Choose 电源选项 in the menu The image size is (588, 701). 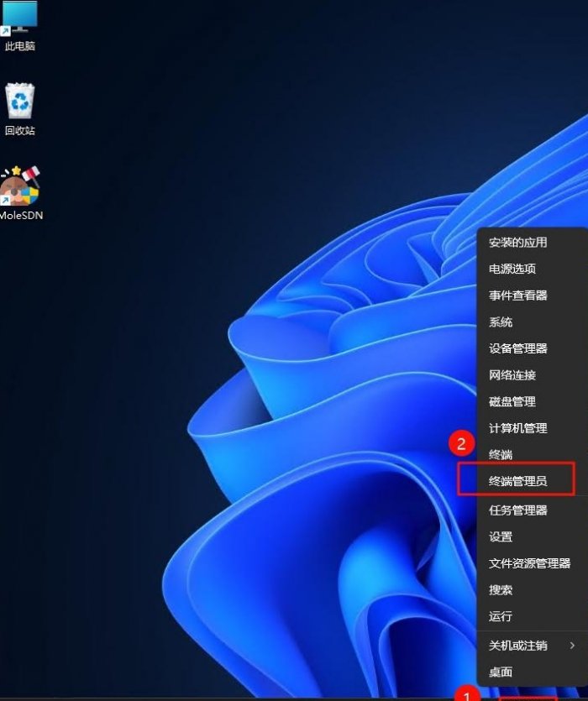click(x=512, y=269)
